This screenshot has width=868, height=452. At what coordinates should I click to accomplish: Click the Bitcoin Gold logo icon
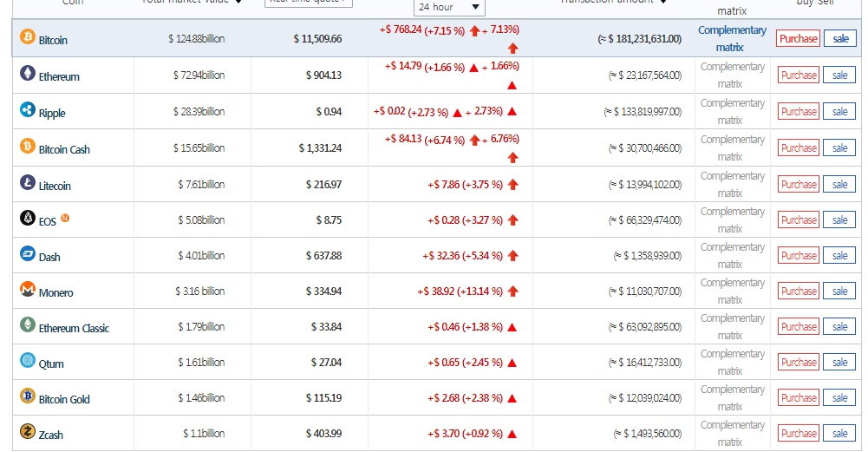[28, 396]
